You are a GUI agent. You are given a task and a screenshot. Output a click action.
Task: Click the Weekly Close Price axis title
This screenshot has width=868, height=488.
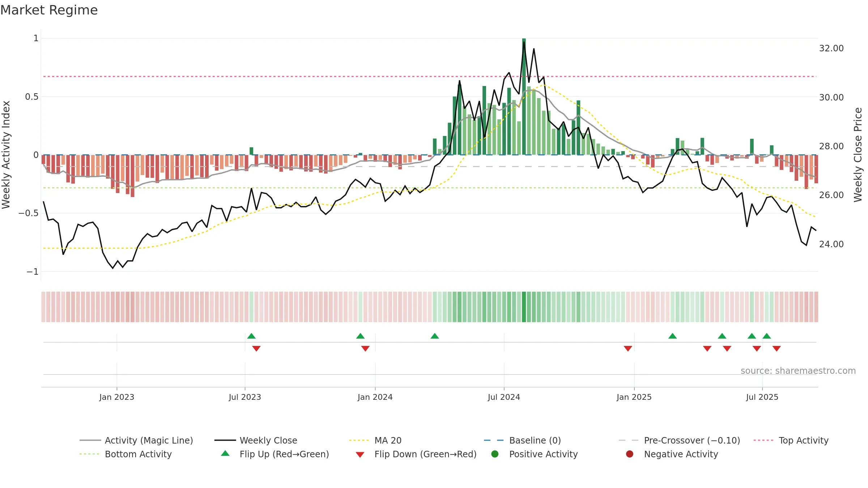click(858, 155)
